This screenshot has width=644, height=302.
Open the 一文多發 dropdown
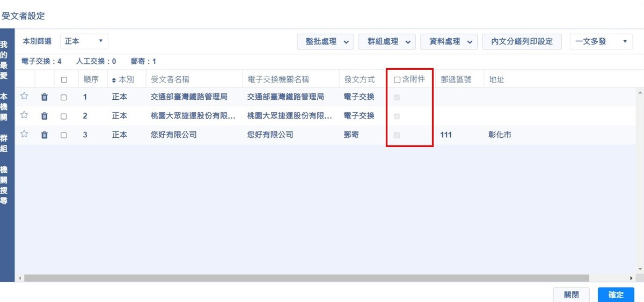(x=601, y=41)
